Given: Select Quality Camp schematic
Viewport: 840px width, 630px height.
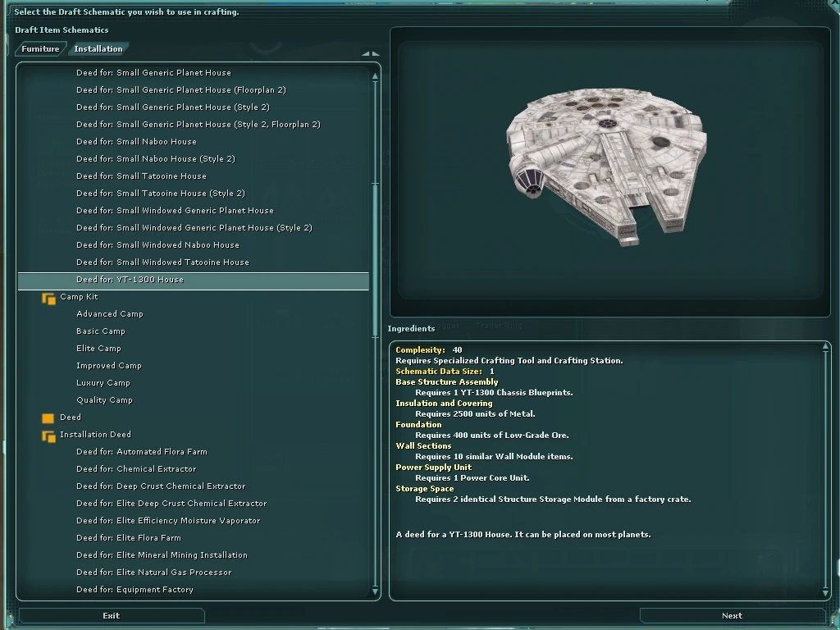Looking at the screenshot, I should pyautogui.click(x=104, y=399).
